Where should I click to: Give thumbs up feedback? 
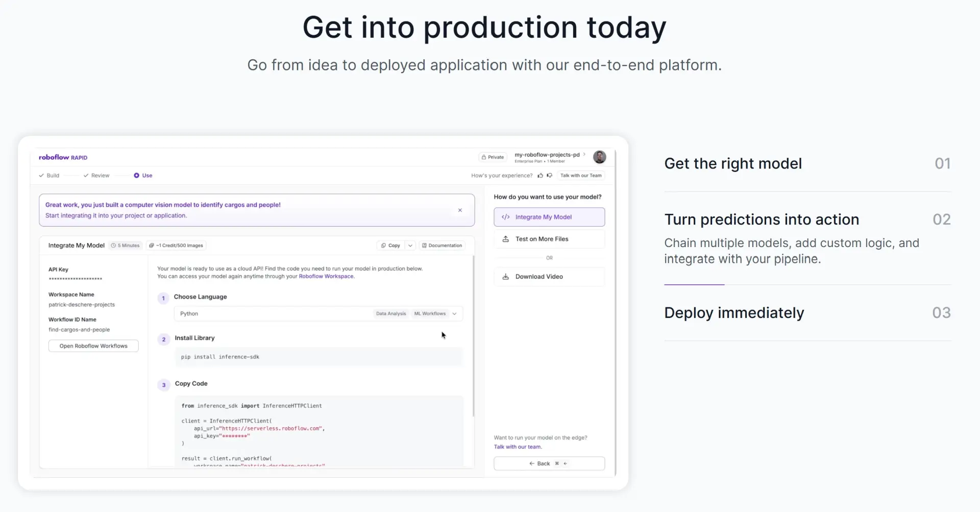pyautogui.click(x=540, y=176)
